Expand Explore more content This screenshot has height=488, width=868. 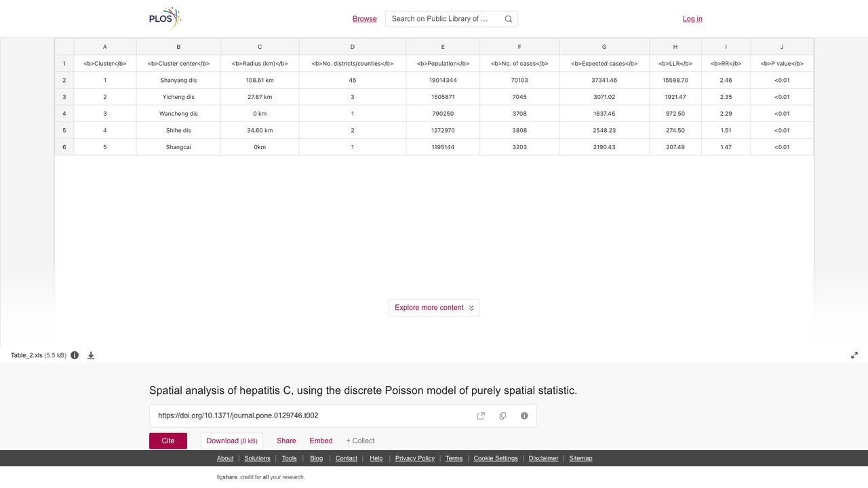[x=434, y=308]
